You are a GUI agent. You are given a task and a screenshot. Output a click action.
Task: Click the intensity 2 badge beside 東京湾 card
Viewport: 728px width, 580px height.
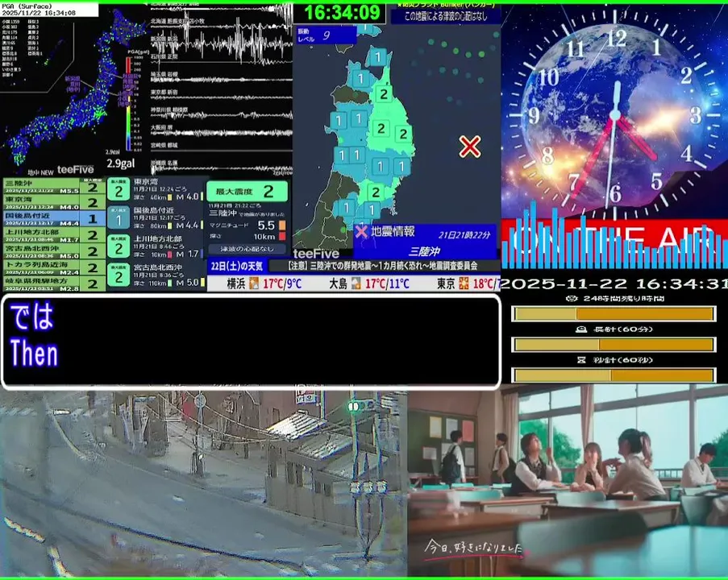tap(119, 190)
